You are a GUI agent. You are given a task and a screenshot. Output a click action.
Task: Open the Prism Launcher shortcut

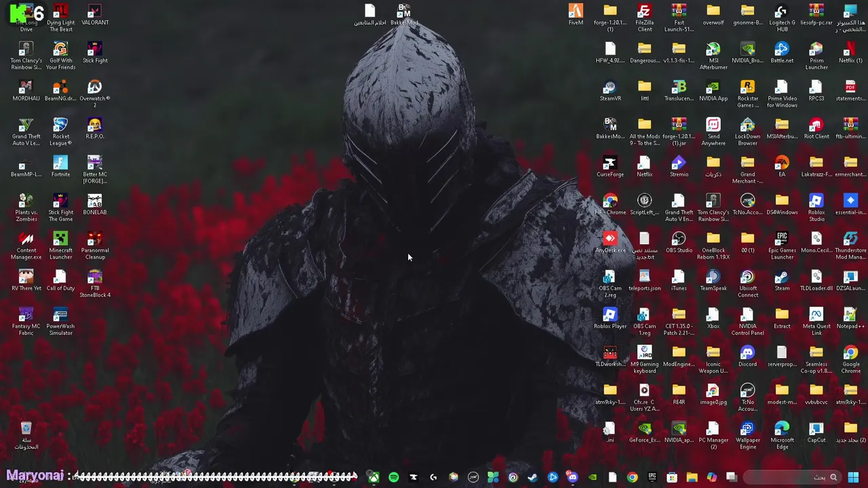816,56
